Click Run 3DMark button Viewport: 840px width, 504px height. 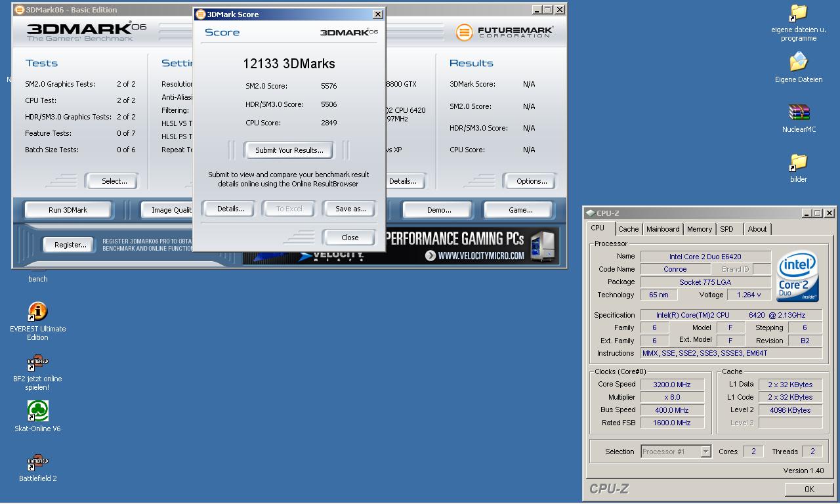tap(68, 210)
